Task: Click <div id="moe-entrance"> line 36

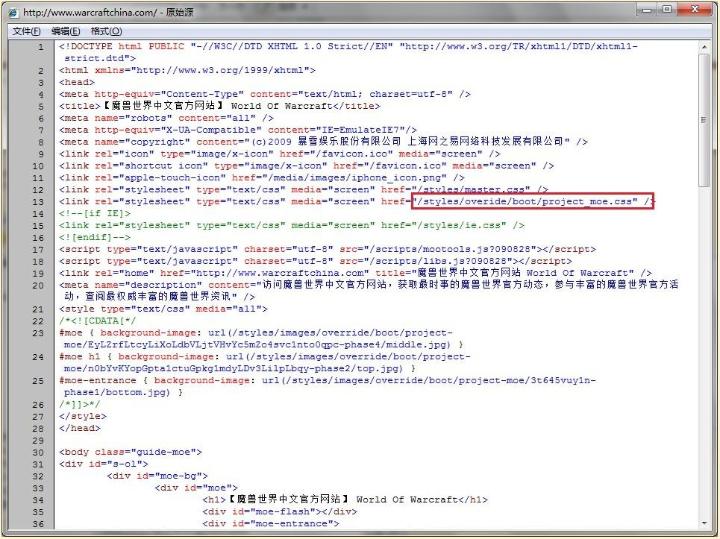Action: 270,523
